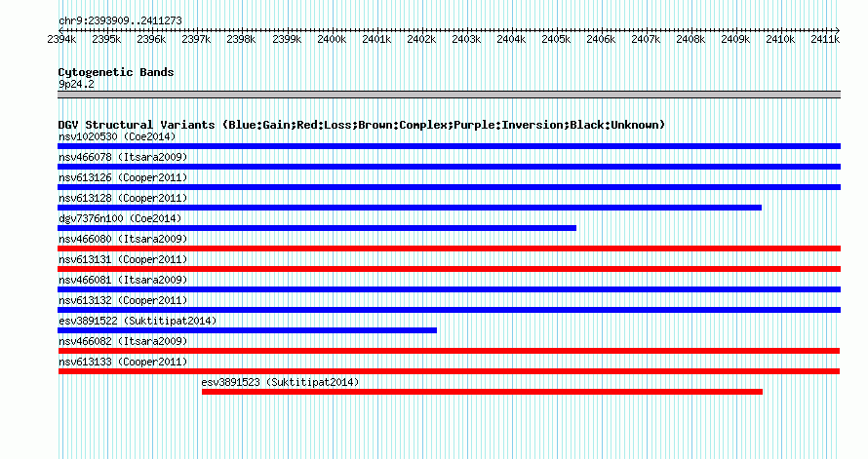Click the 2400k ruler position
The image size is (868, 459).
pyautogui.click(x=332, y=39)
